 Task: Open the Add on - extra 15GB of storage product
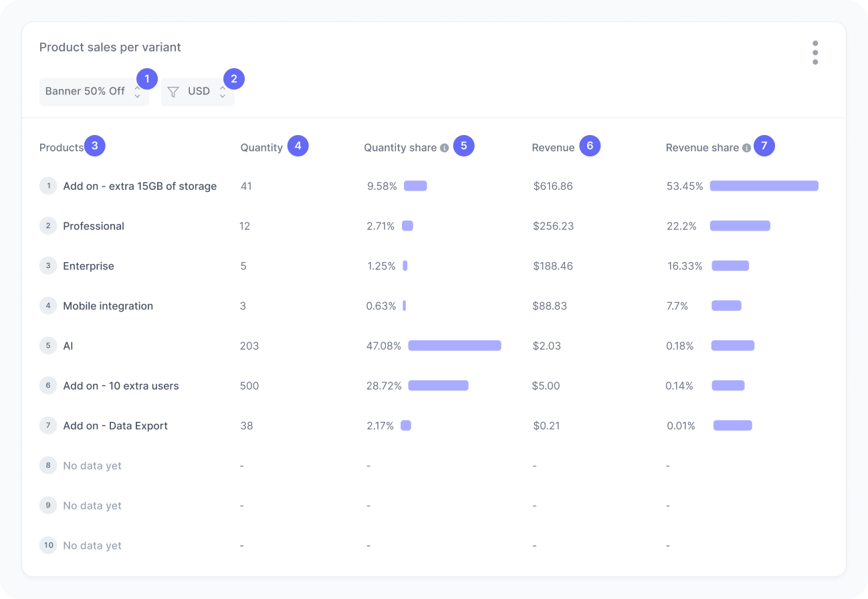(140, 186)
